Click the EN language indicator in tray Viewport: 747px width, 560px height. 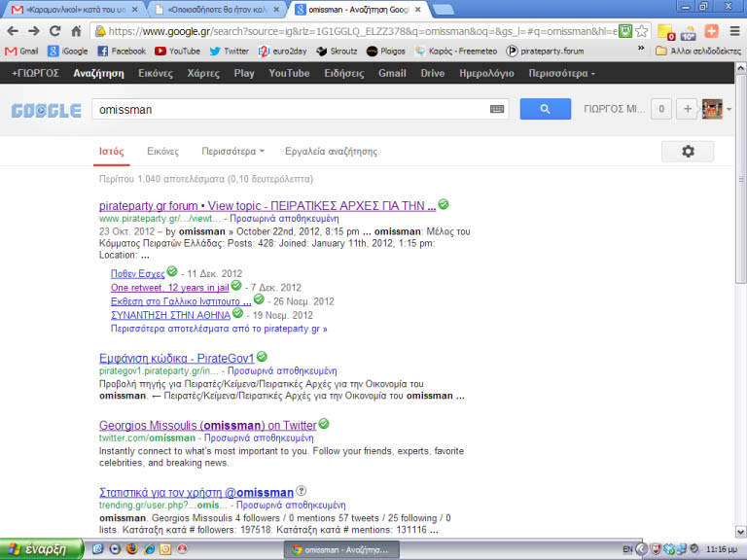tap(627, 549)
